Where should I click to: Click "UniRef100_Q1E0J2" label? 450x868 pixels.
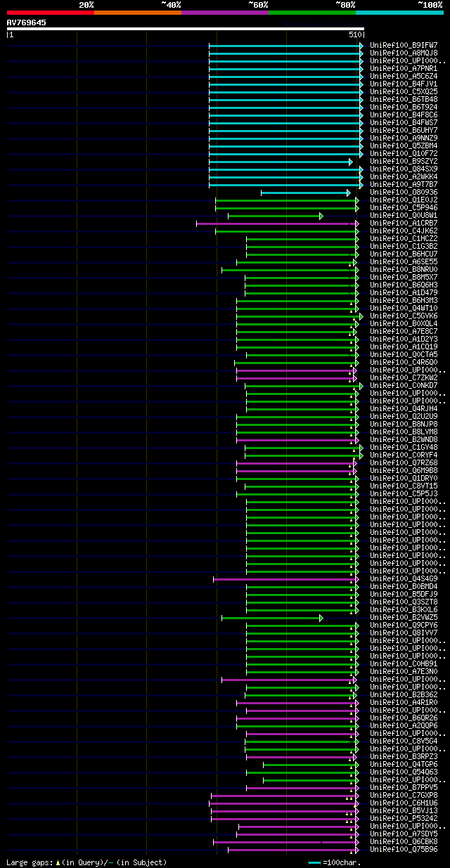[x=404, y=200]
